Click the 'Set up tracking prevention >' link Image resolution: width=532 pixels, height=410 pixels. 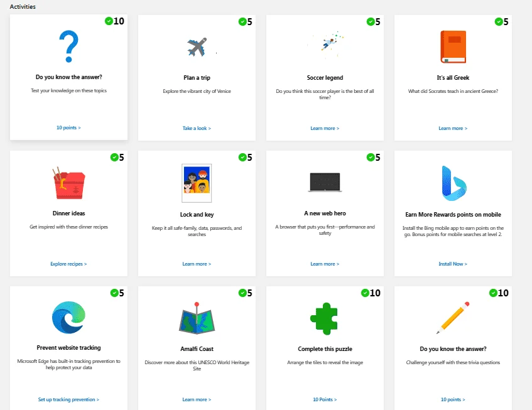pyautogui.click(x=68, y=399)
